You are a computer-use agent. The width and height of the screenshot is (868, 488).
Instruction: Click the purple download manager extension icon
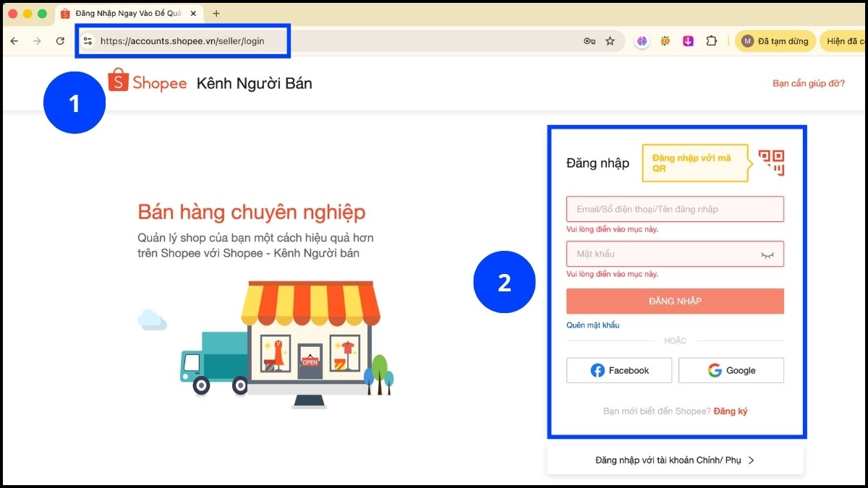[688, 40]
